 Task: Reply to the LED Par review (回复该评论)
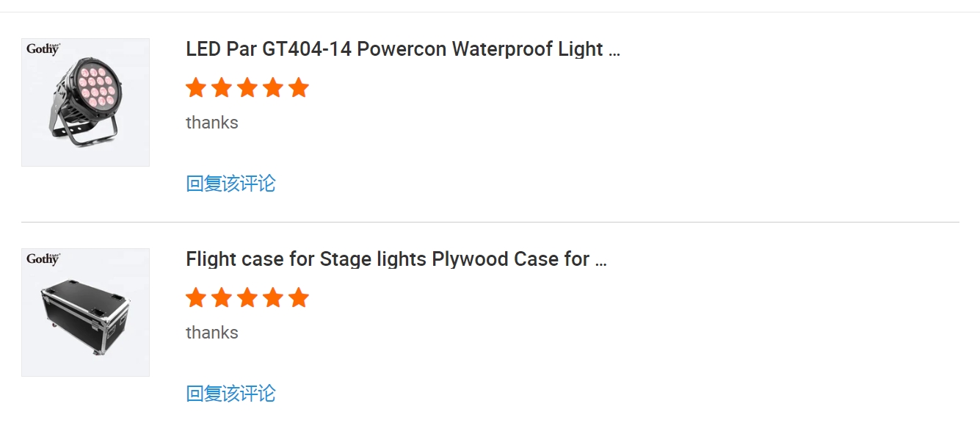tap(231, 184)
